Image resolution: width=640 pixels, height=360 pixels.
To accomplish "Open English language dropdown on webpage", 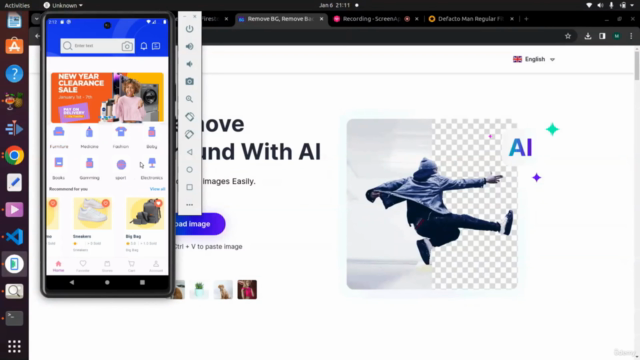I will (534, 59).
